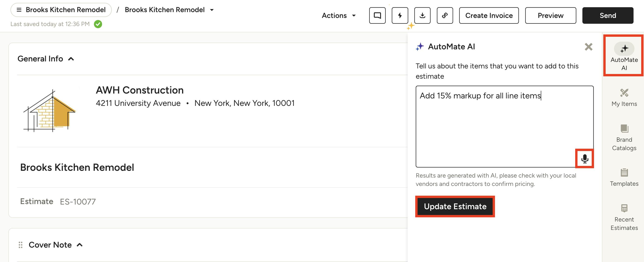The height and width of the screenshot is (262, 644).
Task: Click the Cover Note drag handle
Action: 20,245
